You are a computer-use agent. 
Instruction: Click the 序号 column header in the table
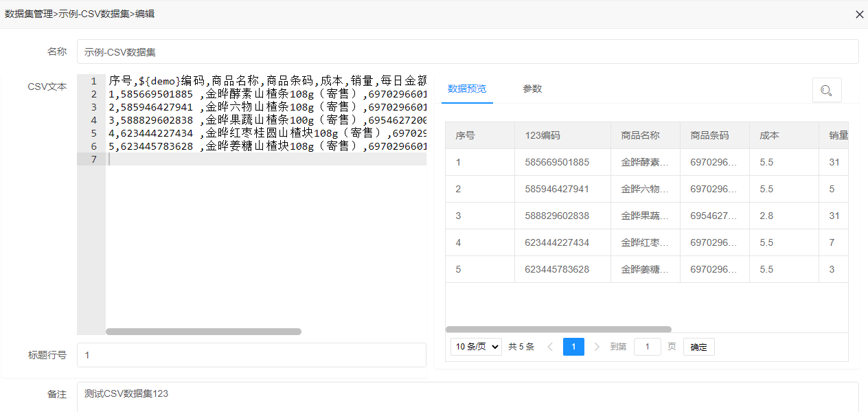pos(465,135)
